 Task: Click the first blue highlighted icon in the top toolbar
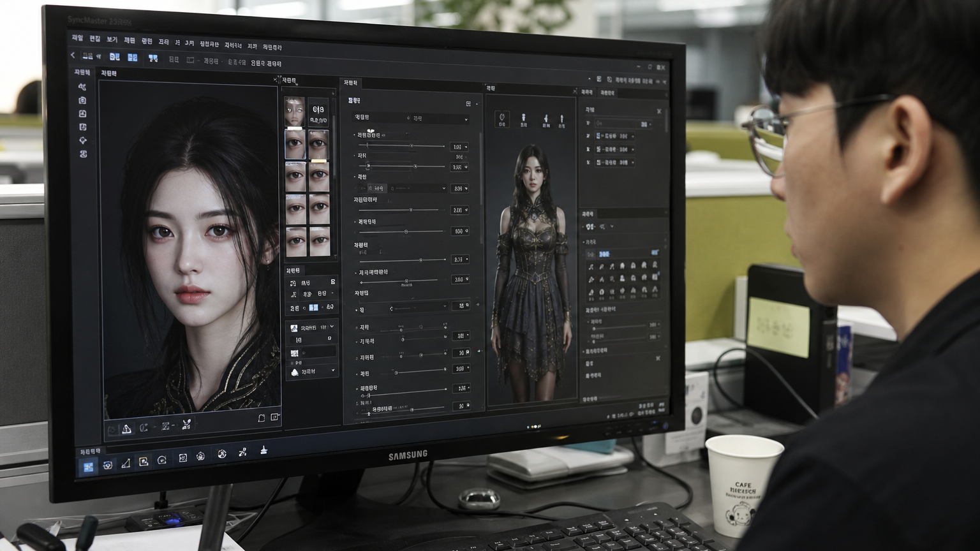115,57
